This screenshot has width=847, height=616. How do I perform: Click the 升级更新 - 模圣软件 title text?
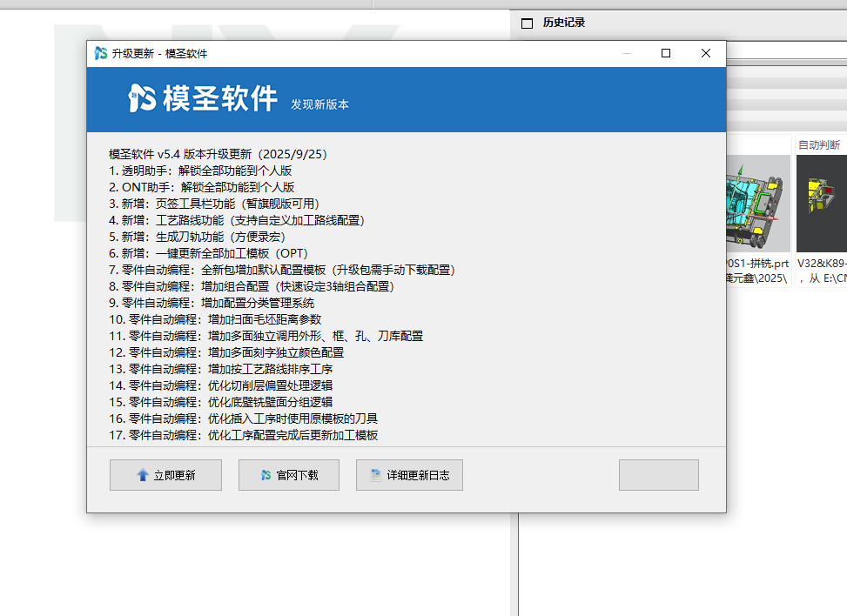[159, 53]
